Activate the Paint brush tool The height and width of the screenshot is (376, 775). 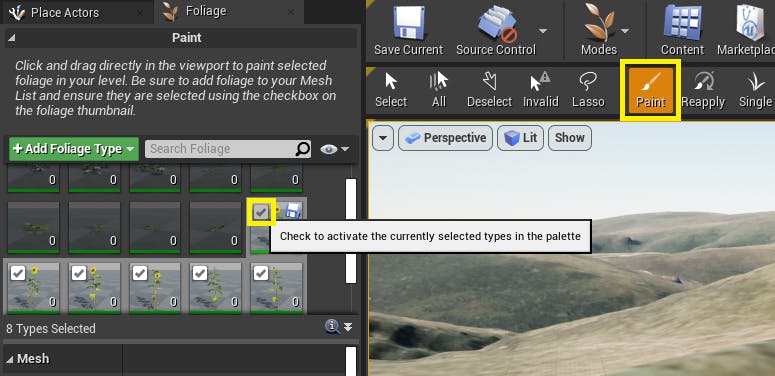pyautogui.click(x=650, y=90)
